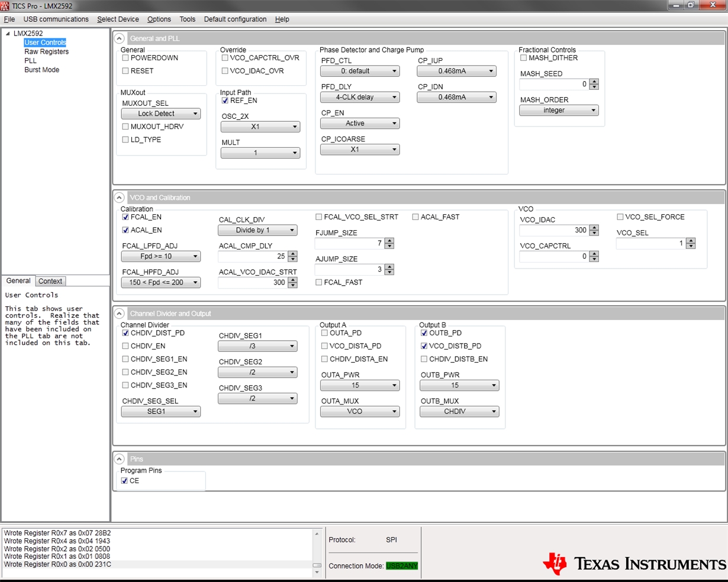
Task: Switch to the General info tab
Action: pyautogui.click(x=18, y=281)
